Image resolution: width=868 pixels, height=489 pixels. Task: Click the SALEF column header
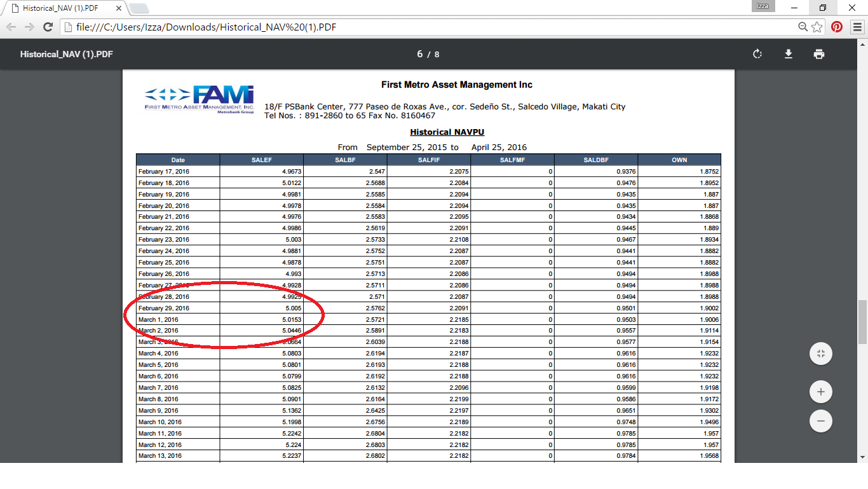pos(262,160)
